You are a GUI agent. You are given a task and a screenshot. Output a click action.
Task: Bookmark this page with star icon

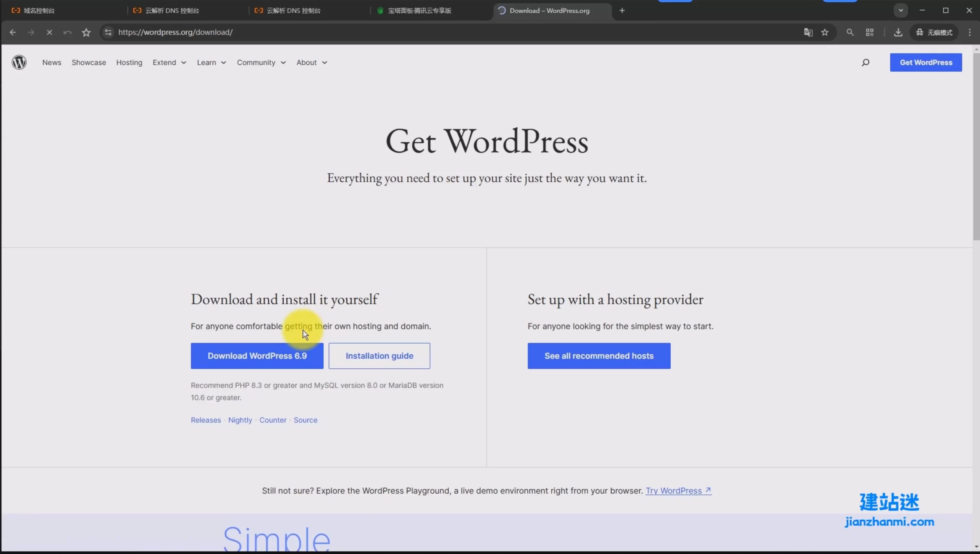pos(825,32)
